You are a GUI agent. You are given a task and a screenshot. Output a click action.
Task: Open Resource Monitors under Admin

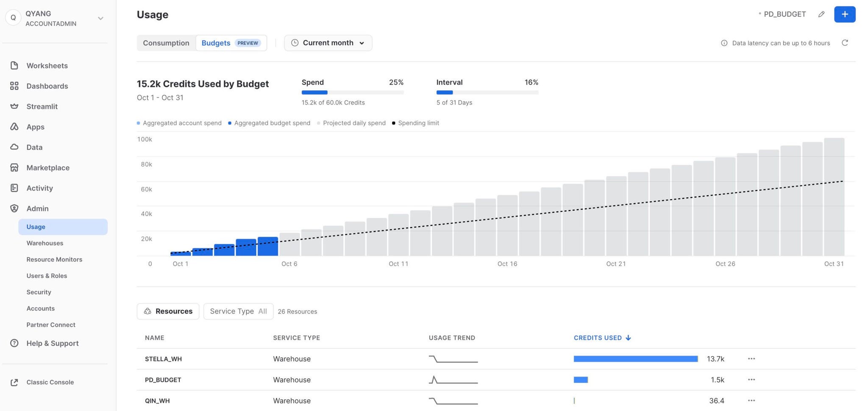point(54,259)
